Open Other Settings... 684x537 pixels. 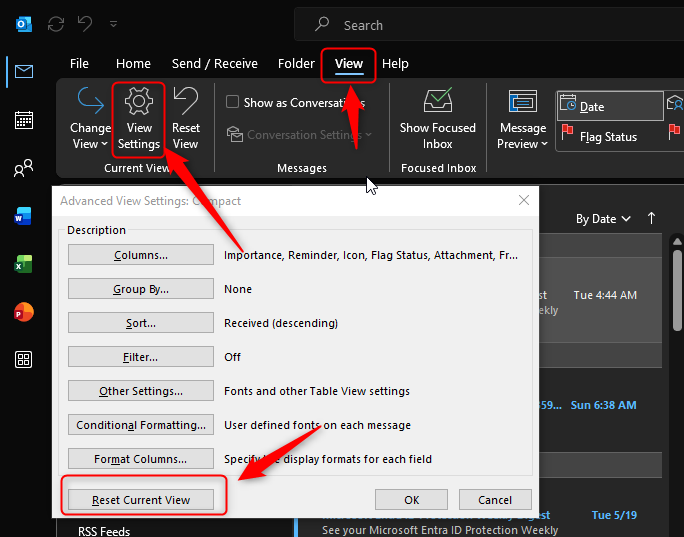pyautogui.click(x=141, y=391)
